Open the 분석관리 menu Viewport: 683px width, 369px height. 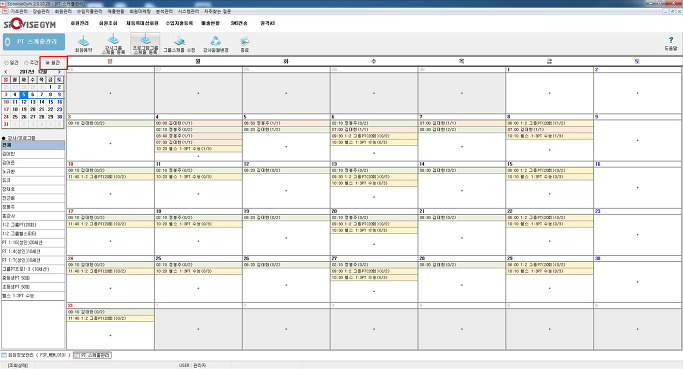(164, 11)
